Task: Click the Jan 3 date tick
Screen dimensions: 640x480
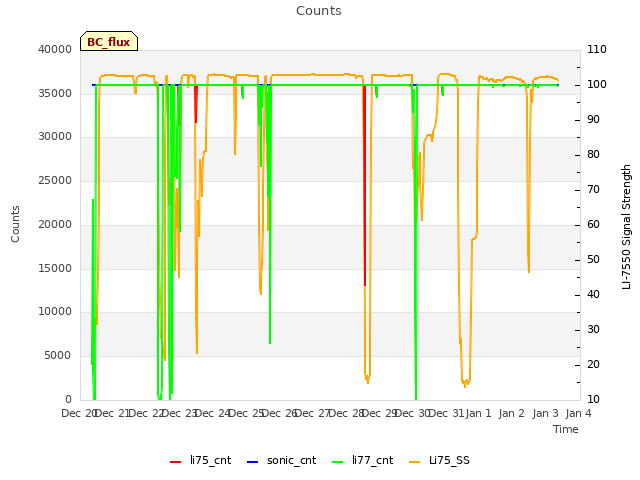Action: (545, 413)
